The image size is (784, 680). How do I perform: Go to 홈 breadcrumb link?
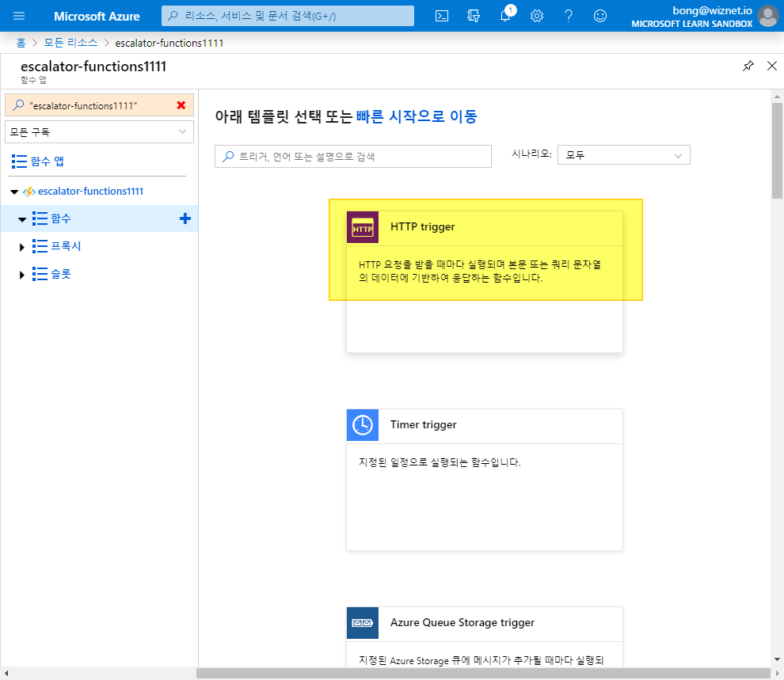[21, 43]
